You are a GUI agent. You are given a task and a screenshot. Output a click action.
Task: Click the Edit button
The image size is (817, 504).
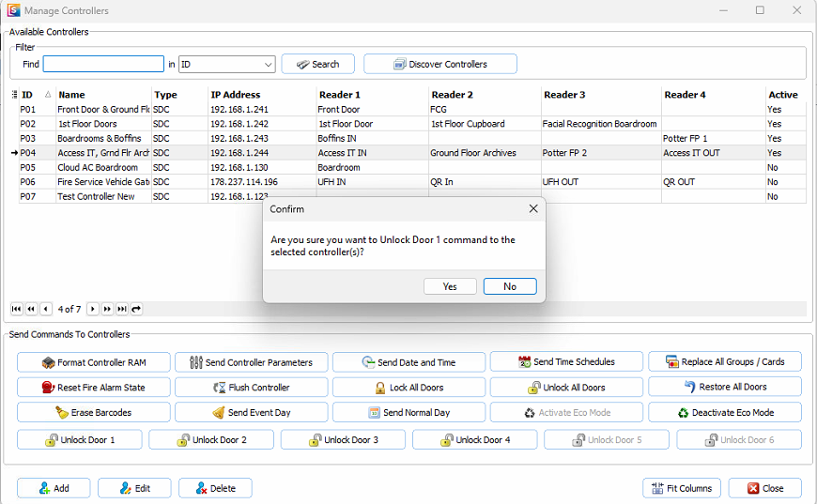pyautogui.click(x=134, y=488)
